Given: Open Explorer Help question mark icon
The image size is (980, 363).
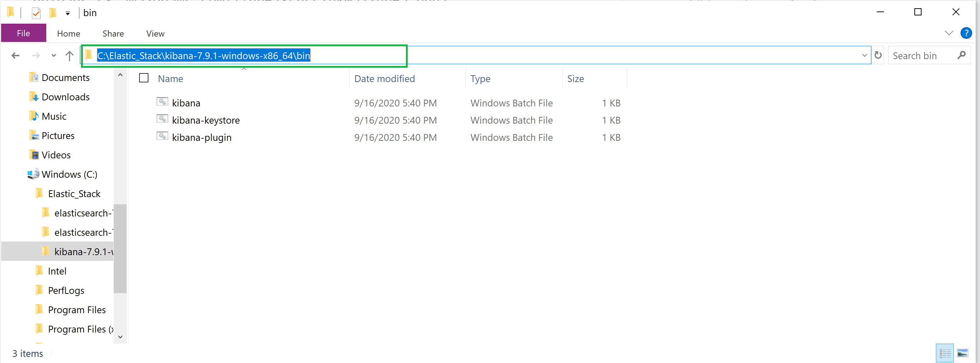Looking at the screenshot, I should click(x=966, y=33).
